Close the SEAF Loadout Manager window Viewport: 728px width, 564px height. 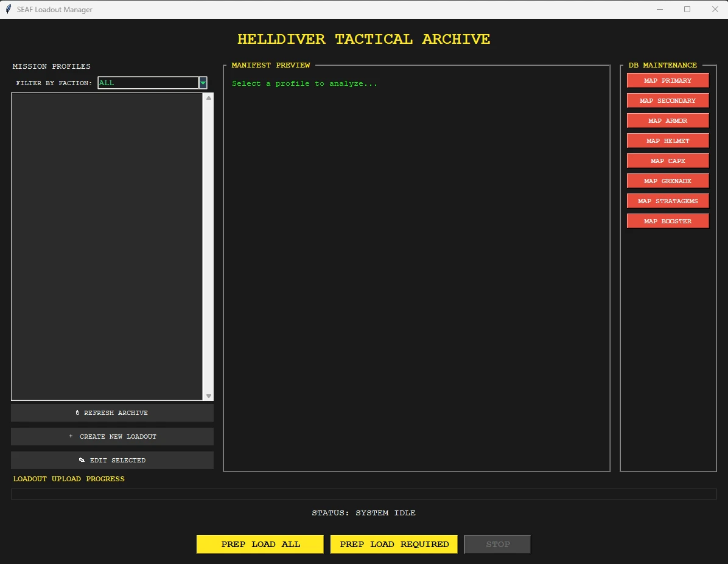point(715,9)
